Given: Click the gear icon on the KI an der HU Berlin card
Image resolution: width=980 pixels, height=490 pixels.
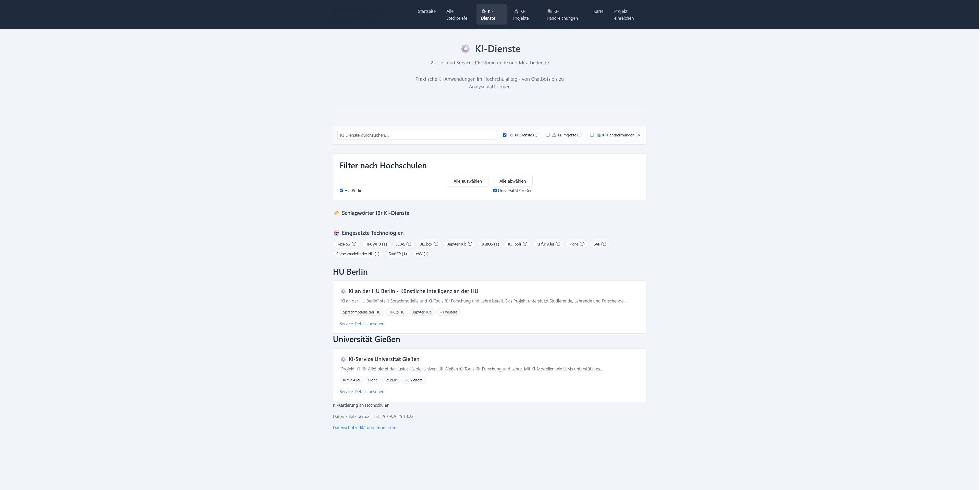Looking at the screenshot, I should coord(343,291).
